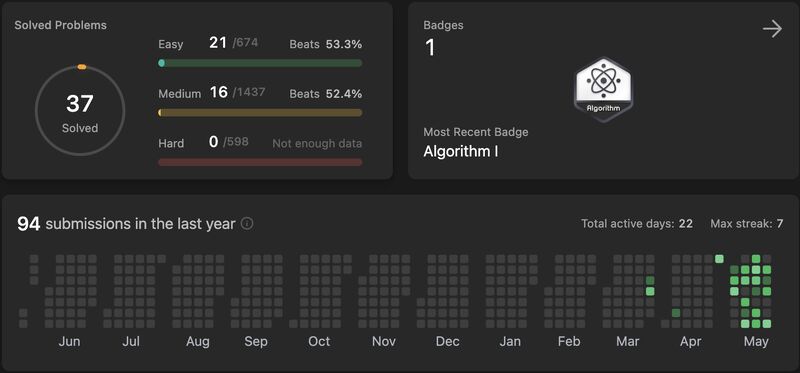The image size is (800, 373).
Task: Select the Medium progress bar
Action: (x=260, y=113)
